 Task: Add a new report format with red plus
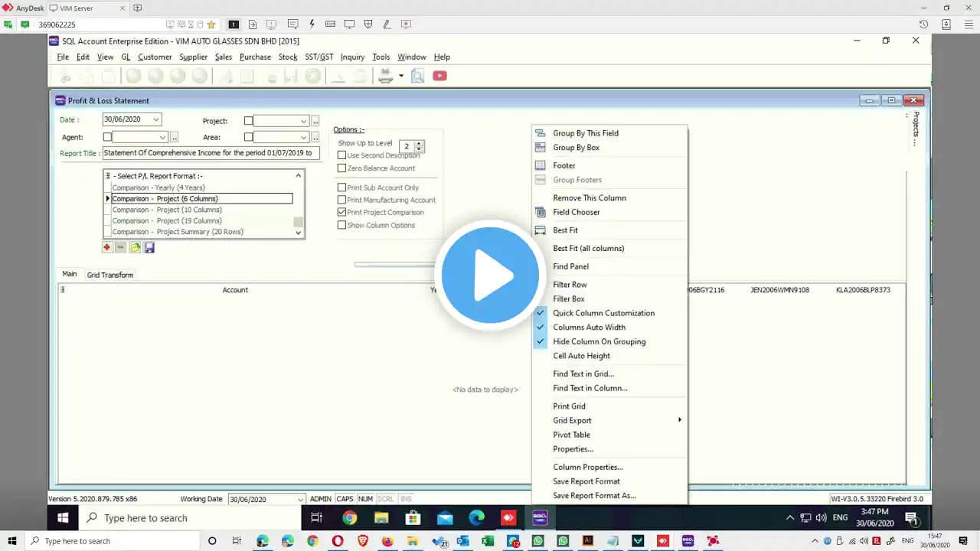click(107, 247)
